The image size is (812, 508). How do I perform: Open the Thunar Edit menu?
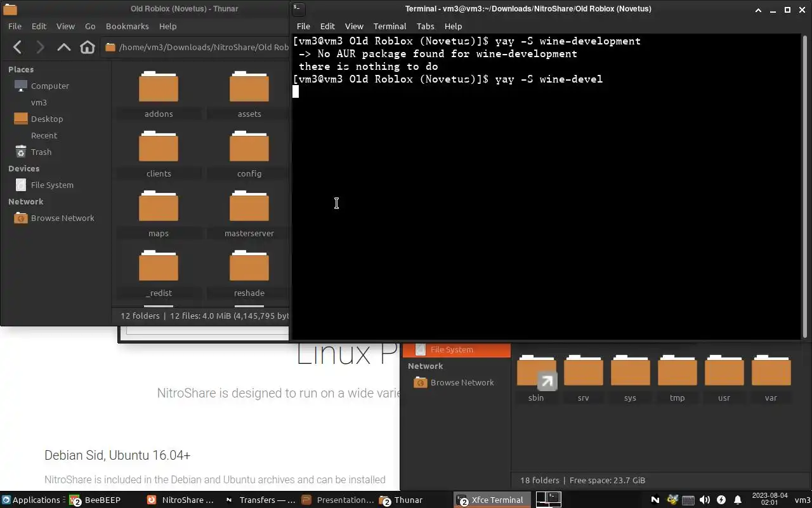pos(39,26)
